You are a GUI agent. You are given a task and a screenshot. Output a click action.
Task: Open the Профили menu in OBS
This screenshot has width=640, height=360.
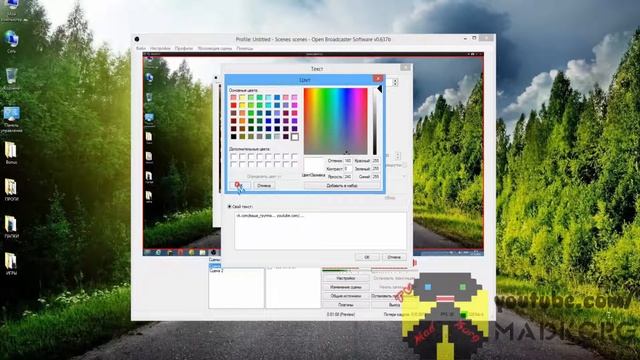(184, 48)
